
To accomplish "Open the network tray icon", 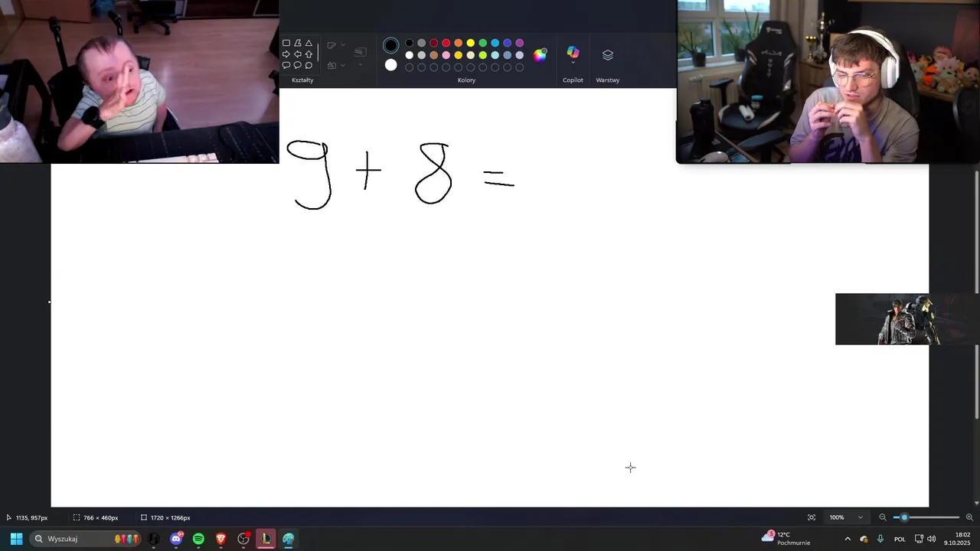I will (x=919, y=539).
